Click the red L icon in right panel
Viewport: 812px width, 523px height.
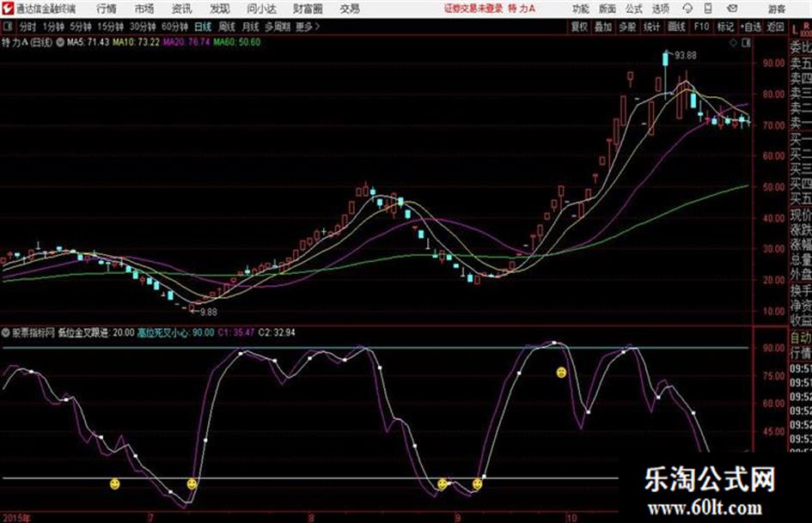[795, 31]
